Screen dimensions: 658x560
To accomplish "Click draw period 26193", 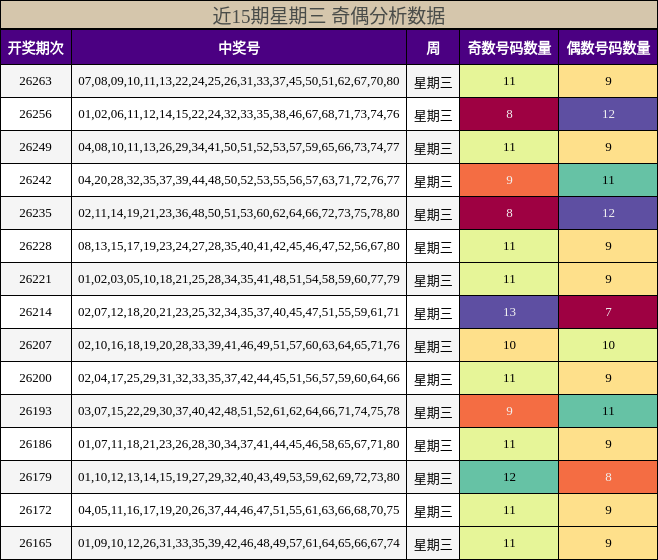I will pos(36,411).
